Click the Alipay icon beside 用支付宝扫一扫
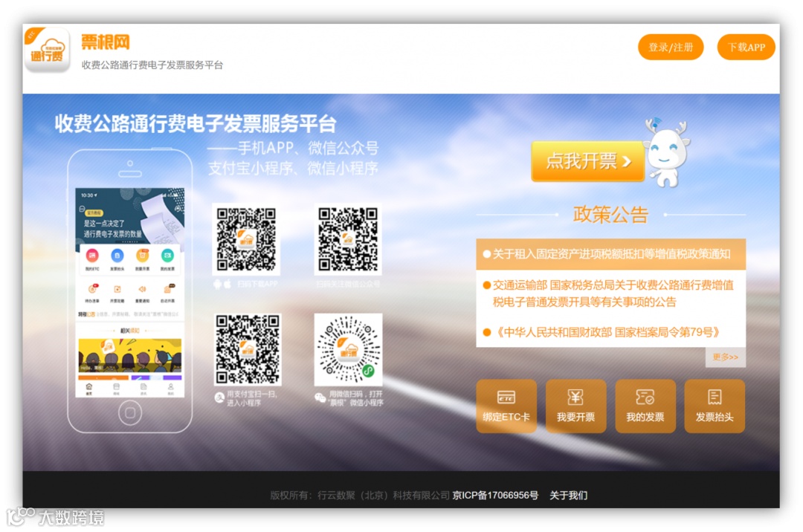This screenshot has height=532, width=803. 219,398
